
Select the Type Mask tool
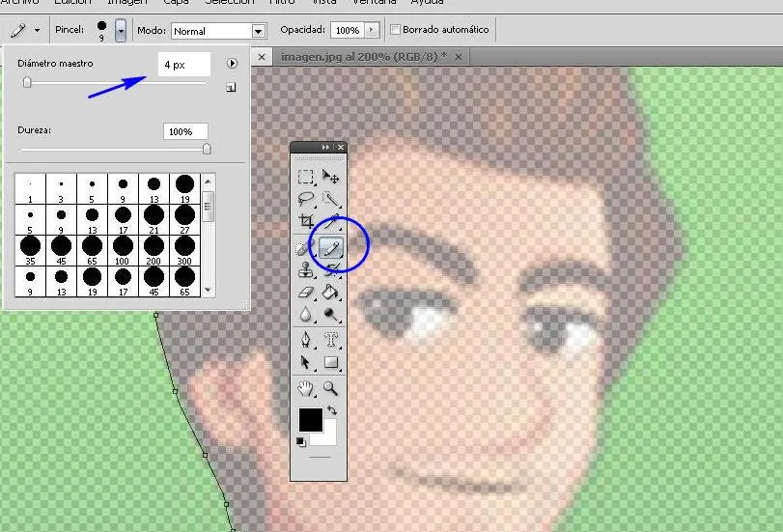tap(330, 340)
